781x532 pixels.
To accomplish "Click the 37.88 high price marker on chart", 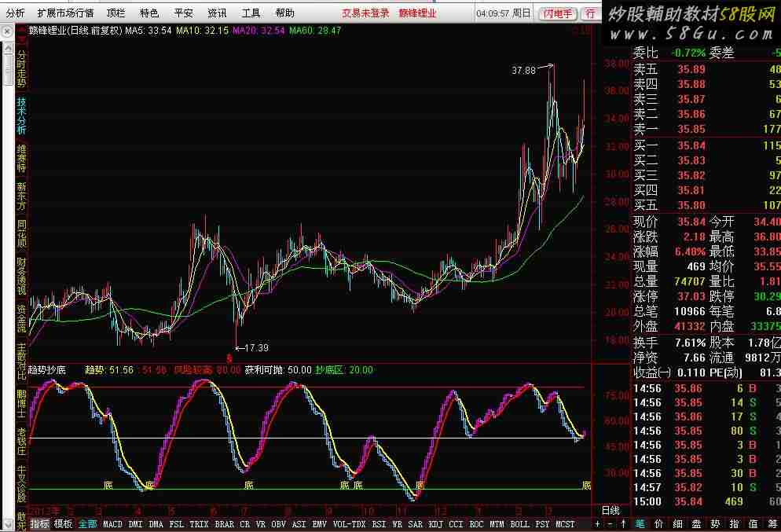I will click(523, 70).
